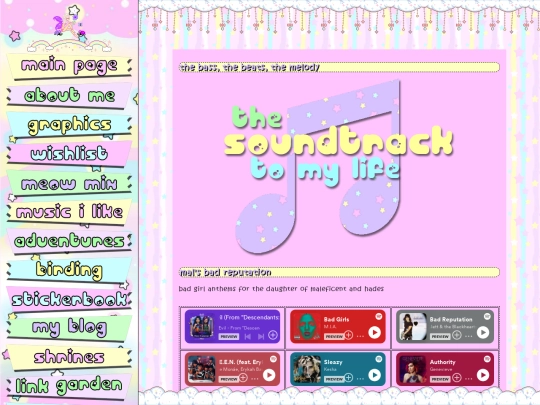
Task: Visit the stickerbook
Action: coord(69,299)
